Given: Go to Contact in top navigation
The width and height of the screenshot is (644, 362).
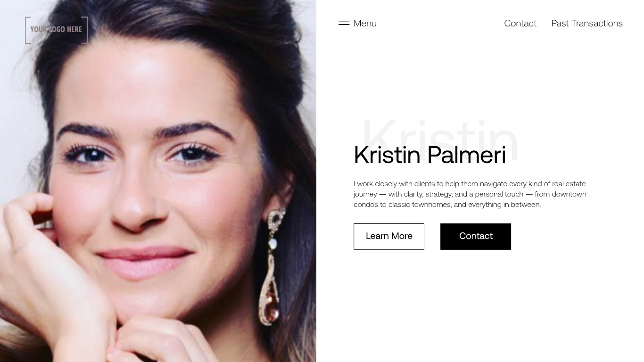Looking at the screenshot, I should coord(520,23).
